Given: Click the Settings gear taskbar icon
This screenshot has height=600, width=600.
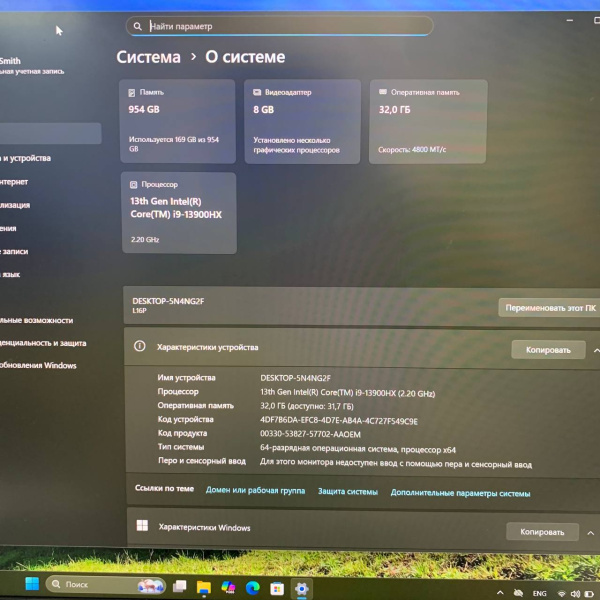Looking at the screenshot, I should coord(302,589).
